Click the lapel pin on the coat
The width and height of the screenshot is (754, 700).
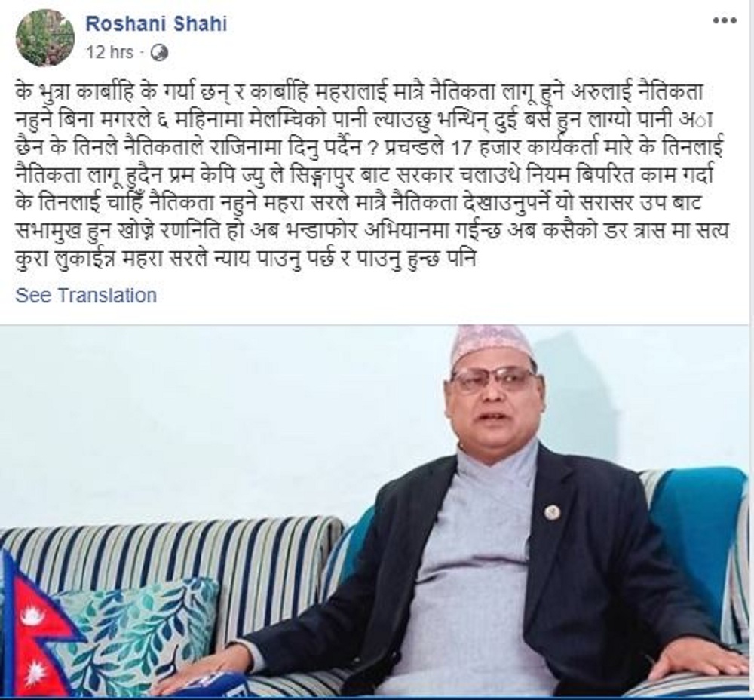[x=552, y=512]
